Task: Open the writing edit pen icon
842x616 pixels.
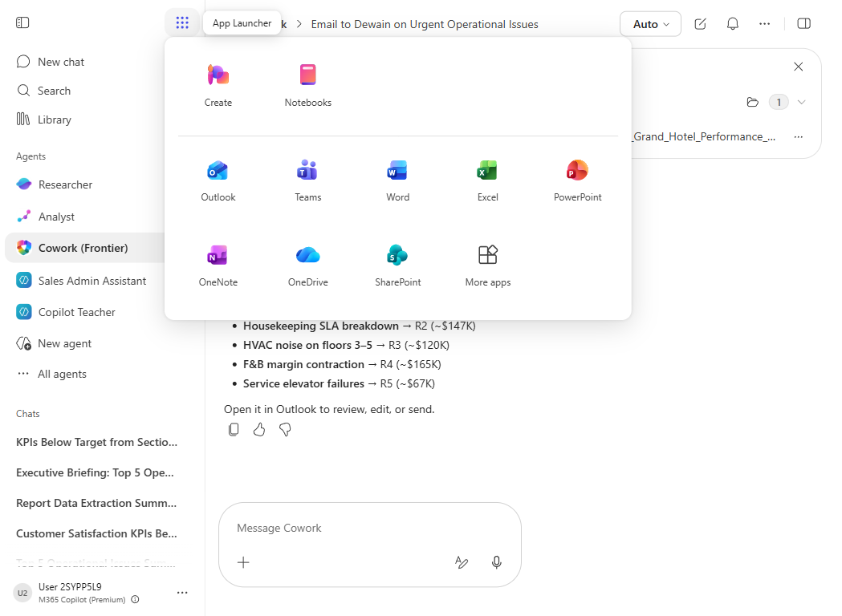Action: click(462, 562)
